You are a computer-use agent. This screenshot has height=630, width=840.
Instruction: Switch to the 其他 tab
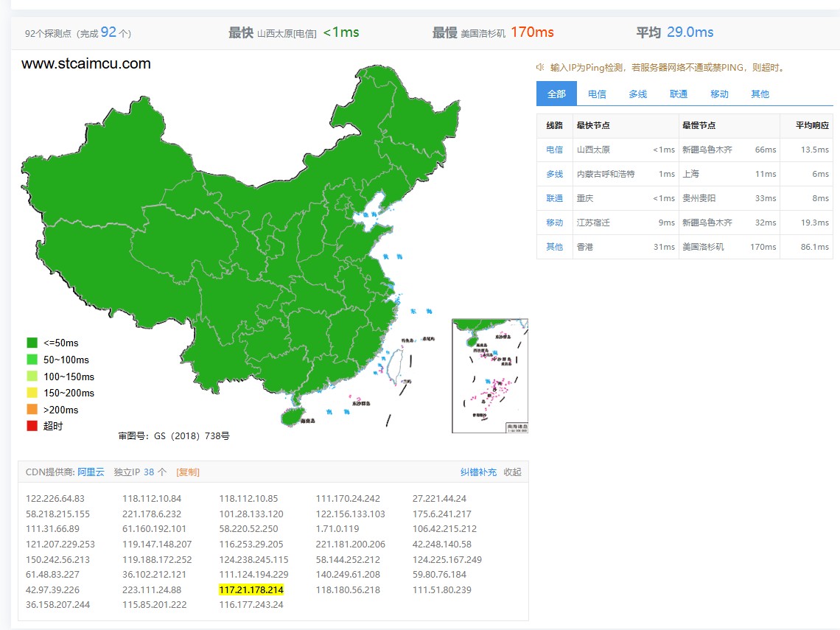tap(760, 94)
